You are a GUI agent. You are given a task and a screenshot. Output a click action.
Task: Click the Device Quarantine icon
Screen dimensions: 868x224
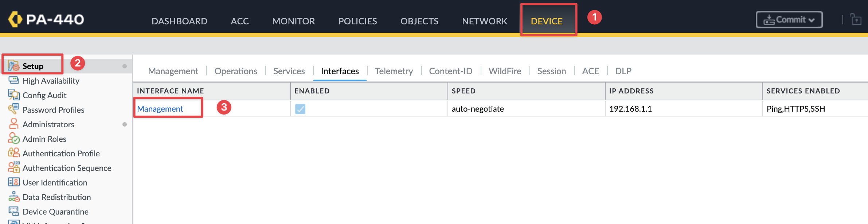(13, 211)
